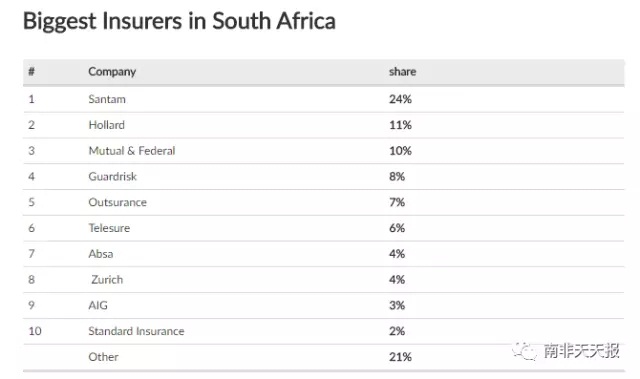The height and width of the screenshot is (379, 640).
Task: Select Mutual & Federal in the table
Action: [x=132, y=151]
